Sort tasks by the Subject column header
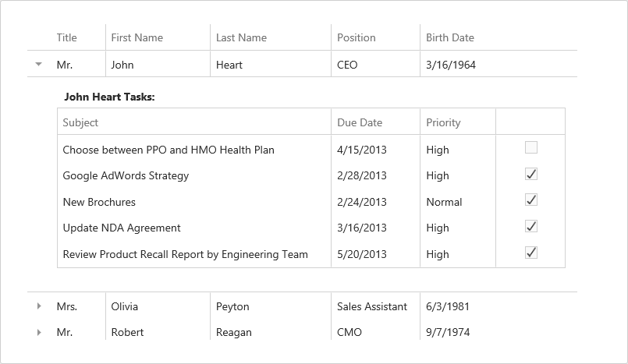This screenshot has height=364, width=628. tap(81, 122)
